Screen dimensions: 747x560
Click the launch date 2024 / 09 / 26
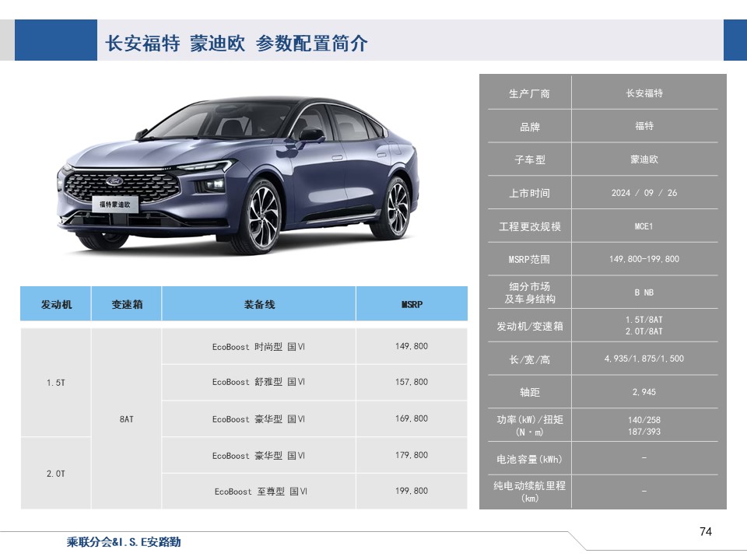[644, 193]
